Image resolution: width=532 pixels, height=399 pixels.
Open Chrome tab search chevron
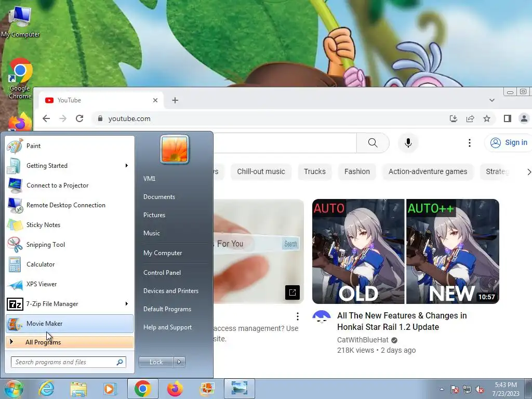point(491,100)
